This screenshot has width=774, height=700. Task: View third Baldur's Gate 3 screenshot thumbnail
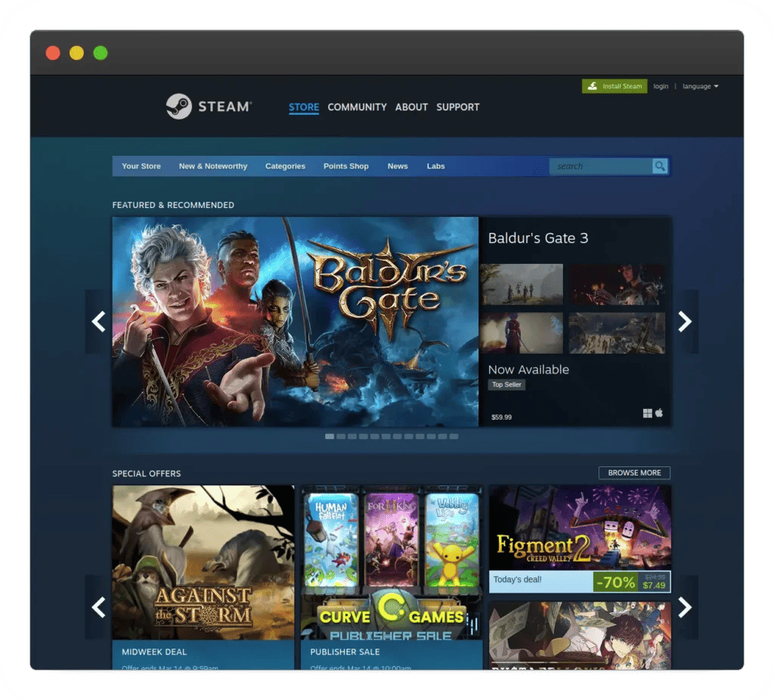point(522,333)
